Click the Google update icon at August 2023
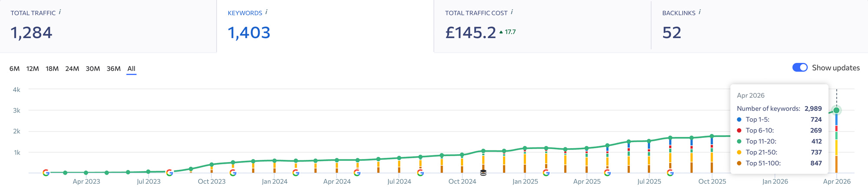 tap(170, 172)
